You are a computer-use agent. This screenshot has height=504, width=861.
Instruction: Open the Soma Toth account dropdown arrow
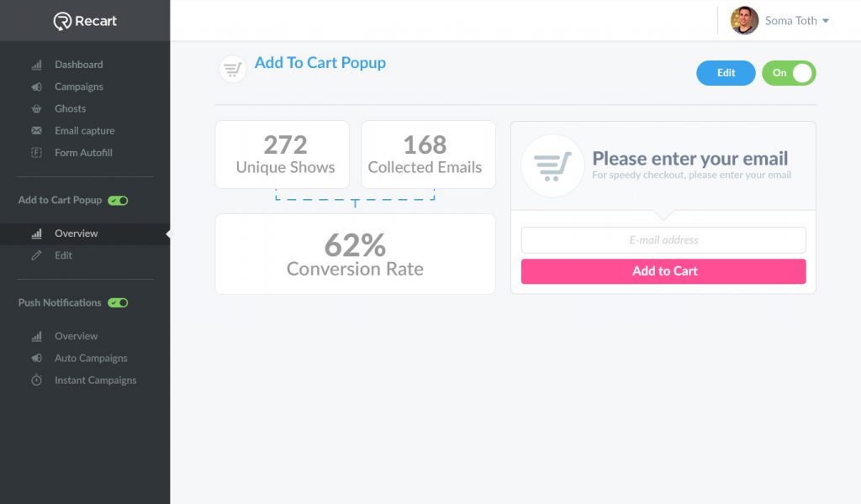(x=826, y=21)
